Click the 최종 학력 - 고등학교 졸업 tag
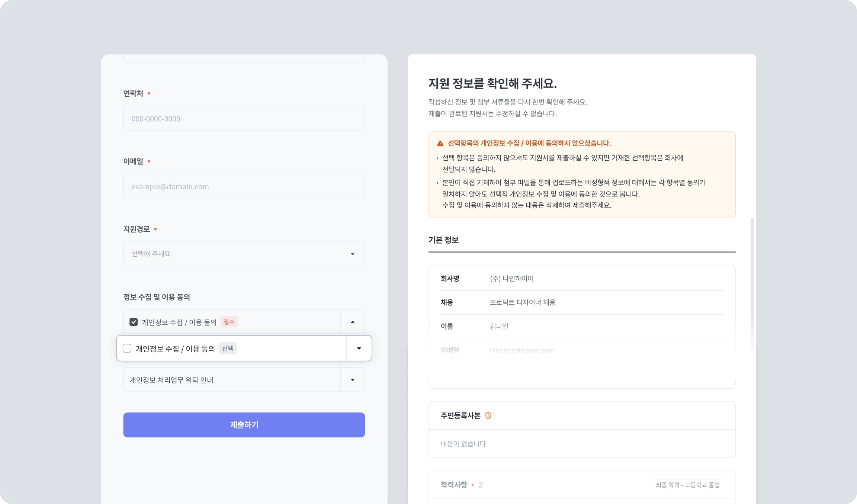Viewport: 857px width, 504px height. click(x=687, y=485)
